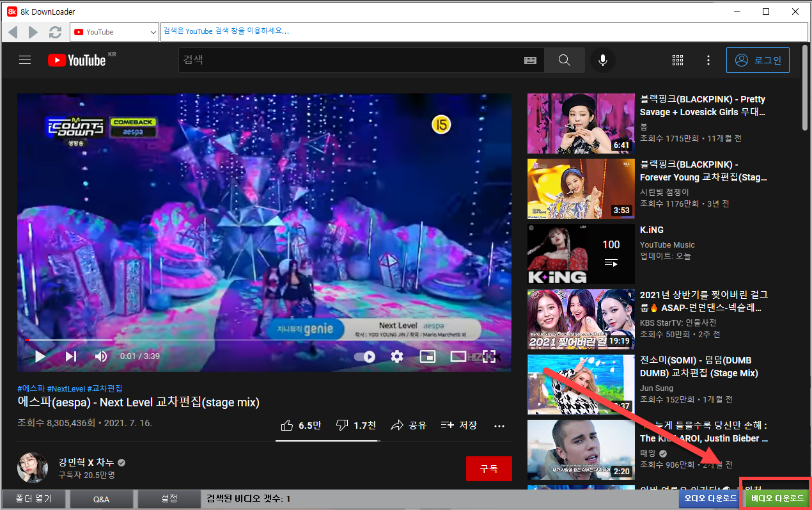Open the 2021년 상반기 걸그룹 video thumbnail
This screenshot has height=510, width=812.
581,319
